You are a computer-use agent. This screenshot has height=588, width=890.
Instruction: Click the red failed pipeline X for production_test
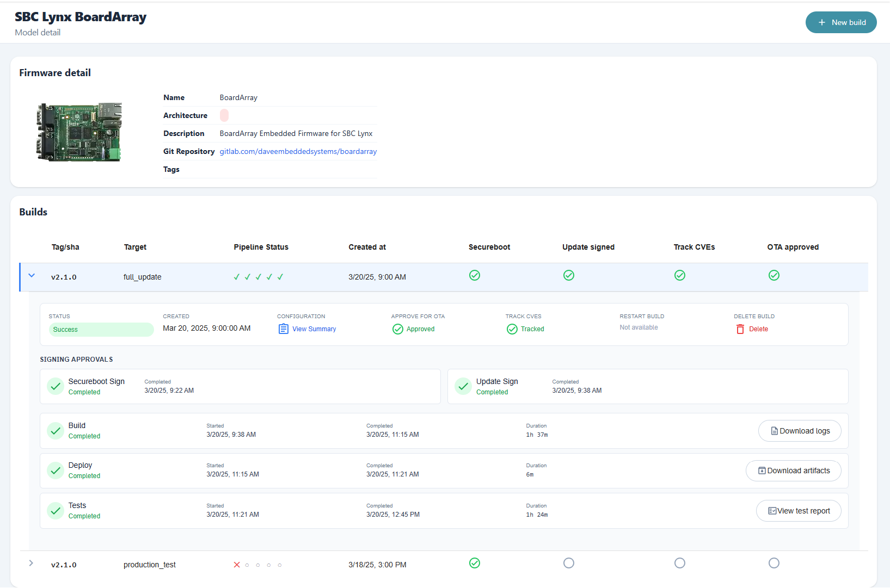coord(237,565)
